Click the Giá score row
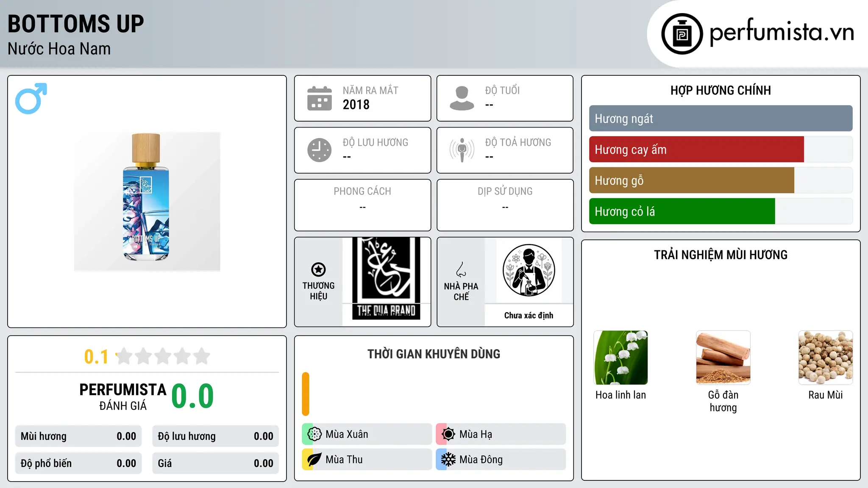Image resolution: width=868 pixels, height=488 pixels. (216, 463)
